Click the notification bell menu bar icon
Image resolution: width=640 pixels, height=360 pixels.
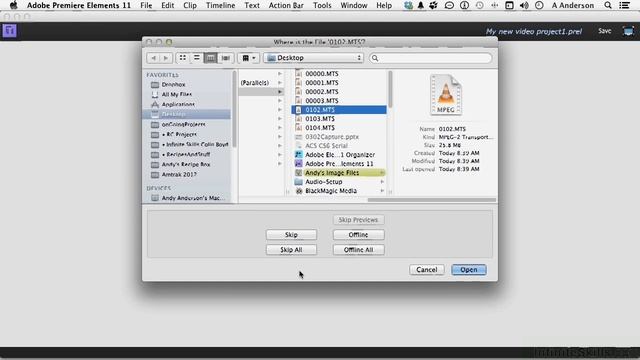coord(420,5)
